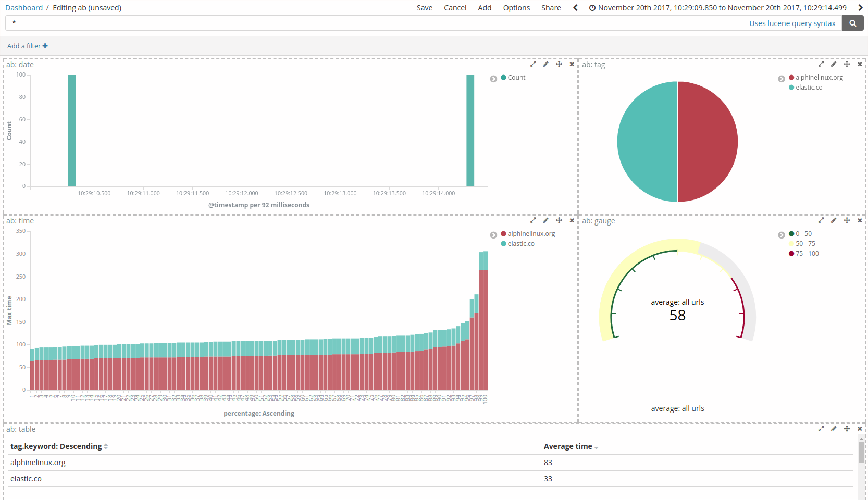Screen dimensions: 868x500
Task: Expand the ab: tag pie panel
Action: click(x=821, y=64)
